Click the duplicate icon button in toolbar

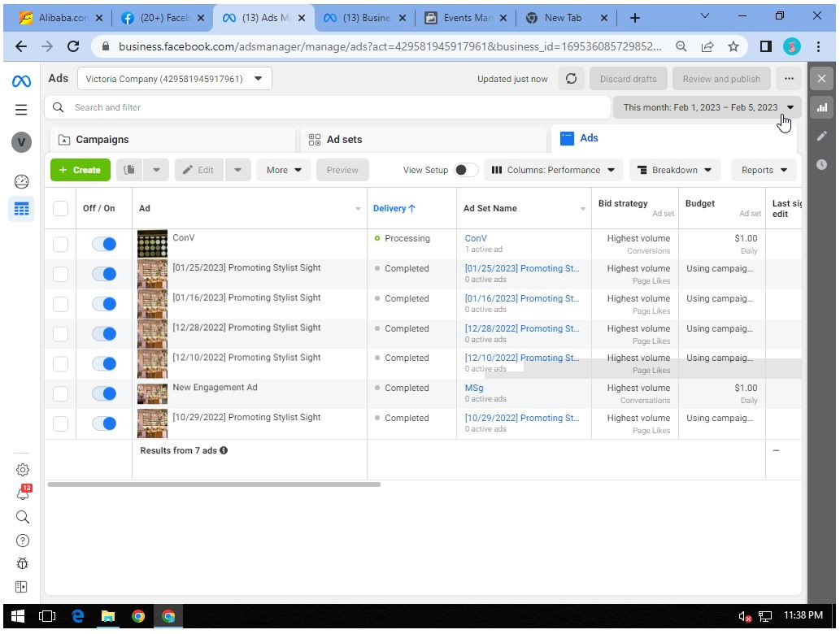129,170
